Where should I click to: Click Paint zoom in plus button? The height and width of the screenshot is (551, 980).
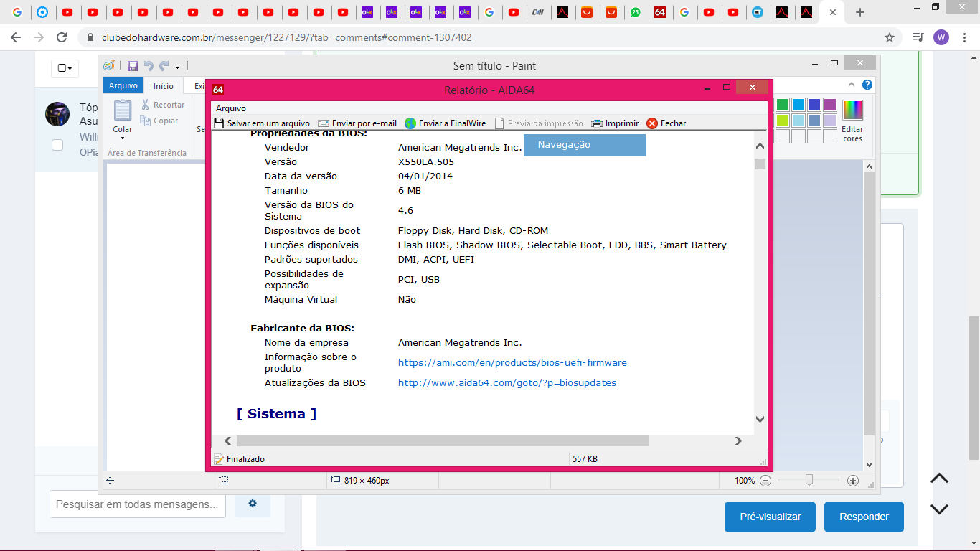click(x=853, y=481)
